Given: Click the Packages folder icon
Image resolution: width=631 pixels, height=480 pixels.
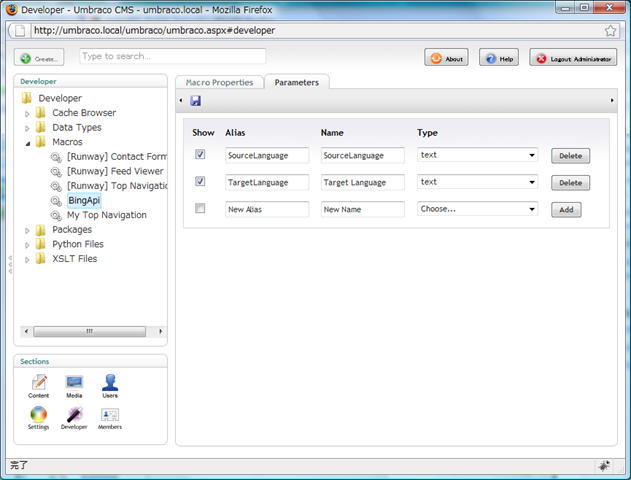Looking at the screenshot, I should [x=41, y=229].
